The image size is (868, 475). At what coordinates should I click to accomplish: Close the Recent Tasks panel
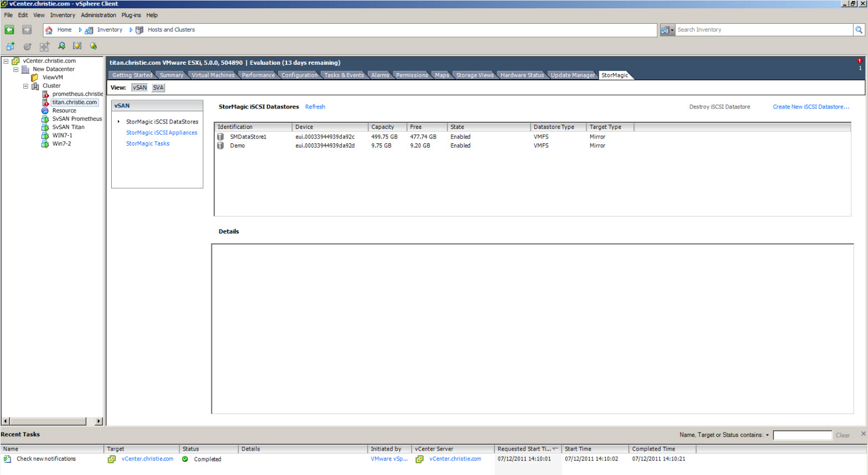(x=863, y=434)
